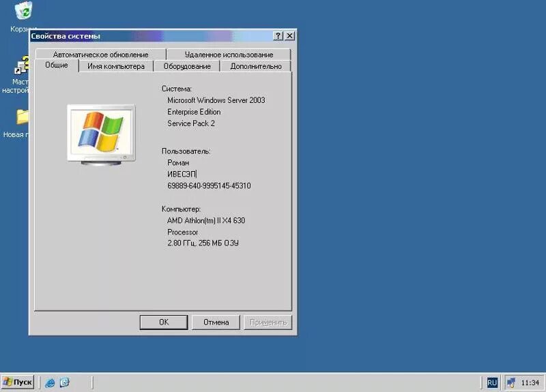The width and height of the screenshot is (546, 392).
Task: Close the Свойства системы dialog
Action: click(289, 36)
